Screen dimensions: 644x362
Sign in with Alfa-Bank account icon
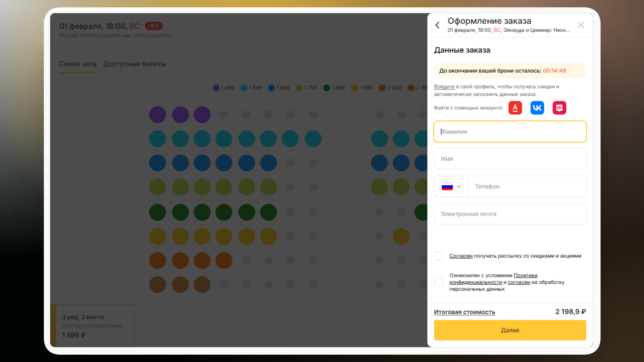click(x=515, y=108)
